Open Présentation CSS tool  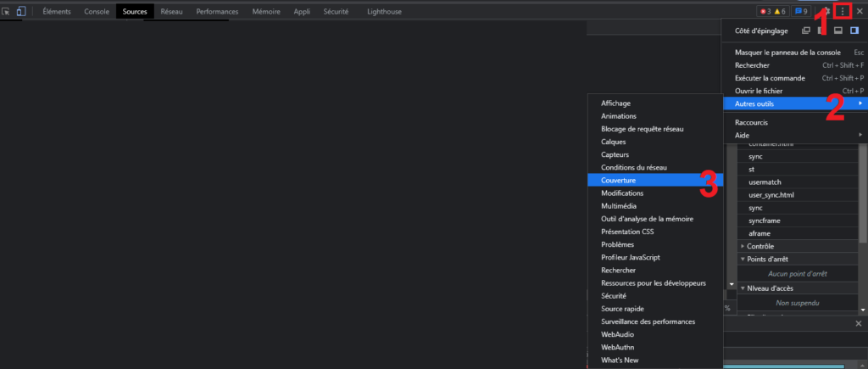tap(655, 232)
